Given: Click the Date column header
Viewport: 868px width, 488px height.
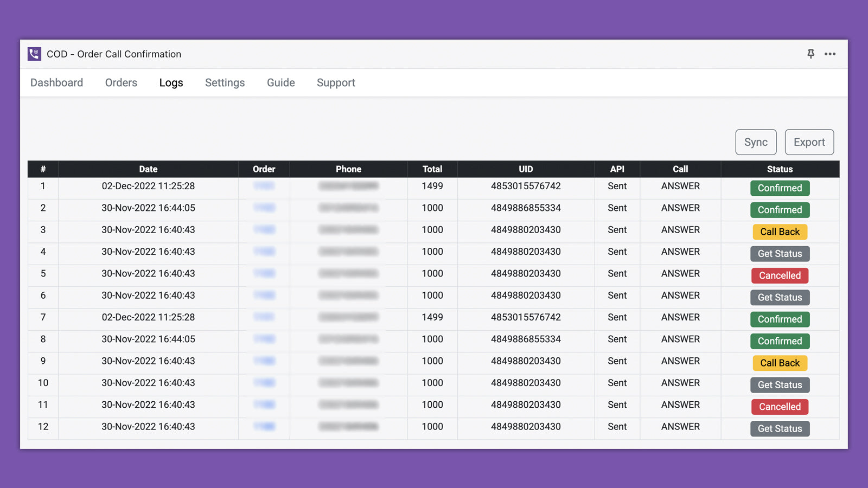Looking at the screenshot, I should pyautogui.click(x=148, y=169).
